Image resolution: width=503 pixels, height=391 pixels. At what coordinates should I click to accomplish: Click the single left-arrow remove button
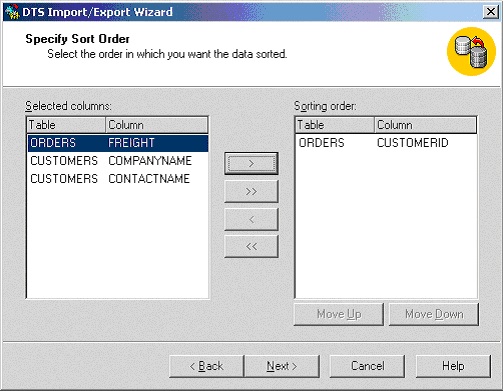tap(251, 219)
